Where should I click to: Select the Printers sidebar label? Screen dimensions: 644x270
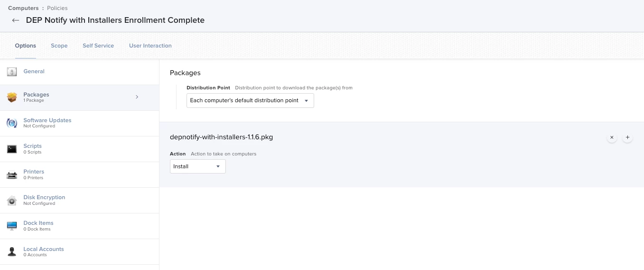point(34,172)
